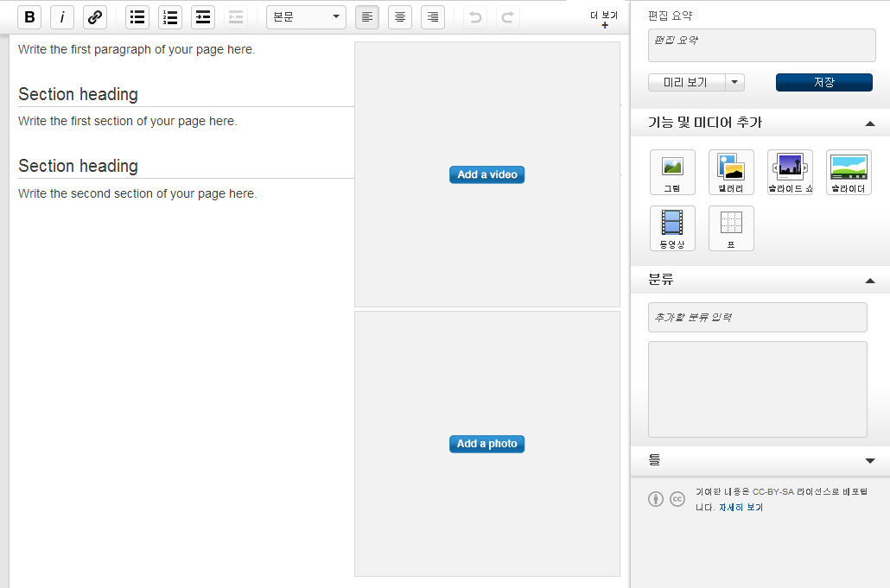Align text to the left
This screenshot has width=890, height=588.
coord(367,17)
